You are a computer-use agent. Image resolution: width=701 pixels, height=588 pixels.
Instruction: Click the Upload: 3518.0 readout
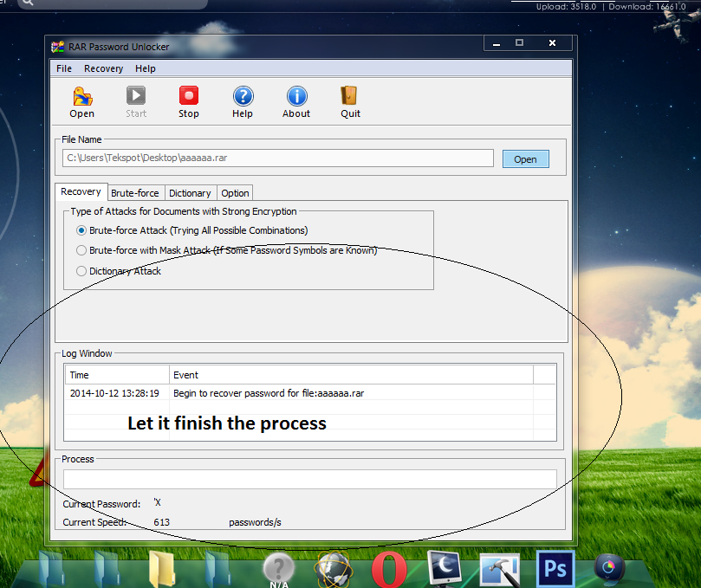pos(567,6)
